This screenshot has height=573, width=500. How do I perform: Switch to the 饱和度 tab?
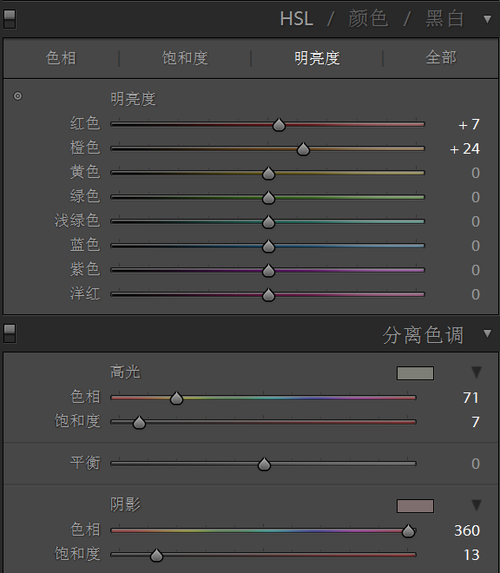185,58
